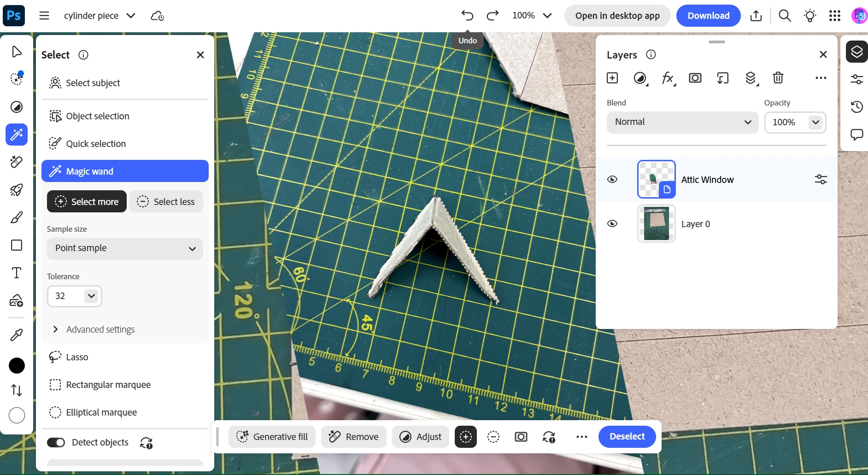This screenshot has height=475, width=868.
Task: Select the Rectangle shape tool
Action: tap(17, 245)
